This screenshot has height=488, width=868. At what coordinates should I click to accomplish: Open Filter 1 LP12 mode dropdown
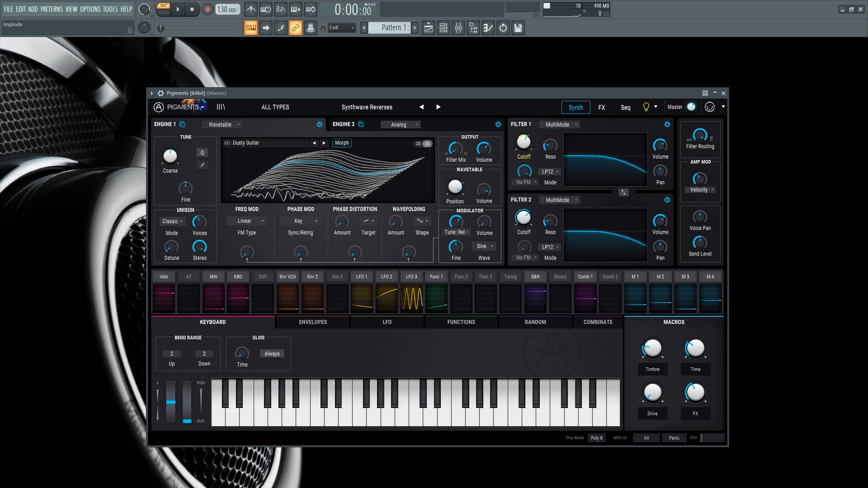pos(550,172)
